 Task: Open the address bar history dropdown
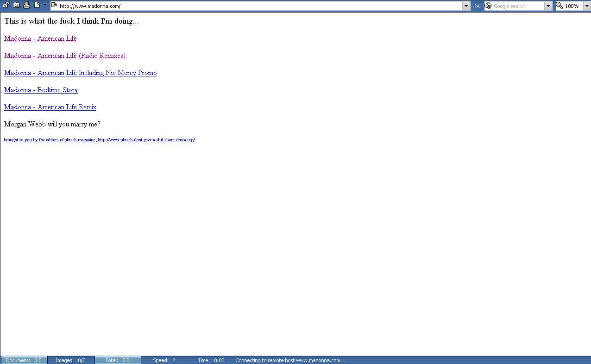point(466,6)
